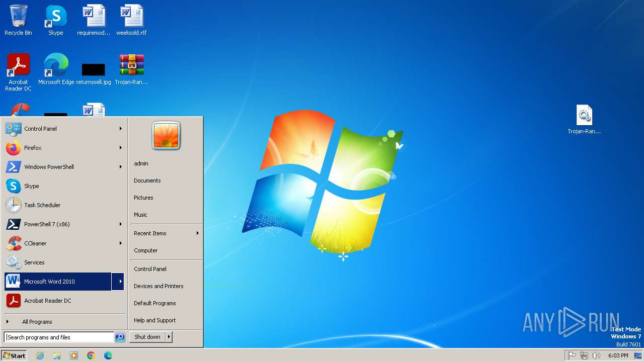The width and height of the screenshot is (644, 362).
Task: Open Windows Media Player taskbar icon
Action: tap(74, 355)
